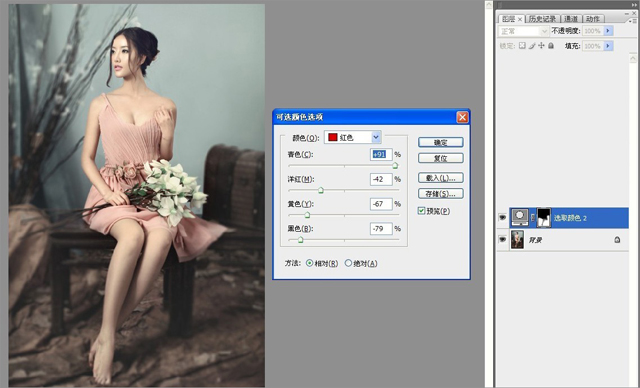This screenshot has width=640, height=388.
Task: Hide the 选取颜色 2 layer eye icon
Action: click(x=502, y=218)
